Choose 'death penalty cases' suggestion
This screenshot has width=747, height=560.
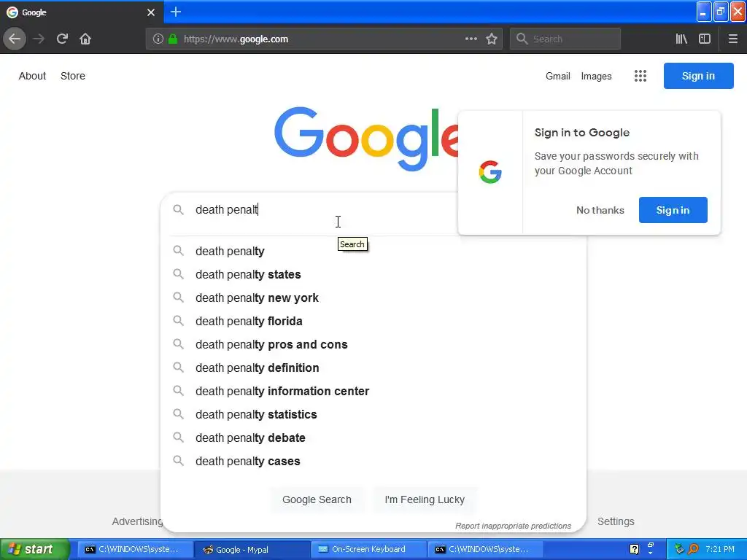coord(373,461)
